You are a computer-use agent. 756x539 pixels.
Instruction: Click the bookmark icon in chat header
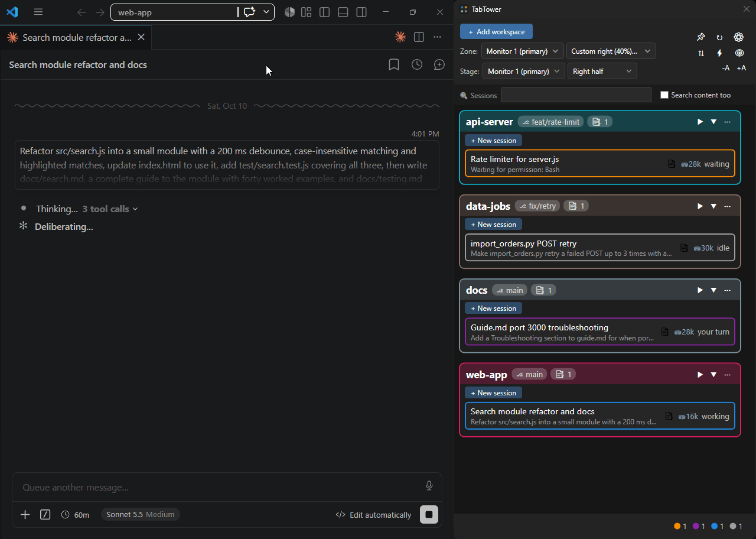tap(394, 64)
